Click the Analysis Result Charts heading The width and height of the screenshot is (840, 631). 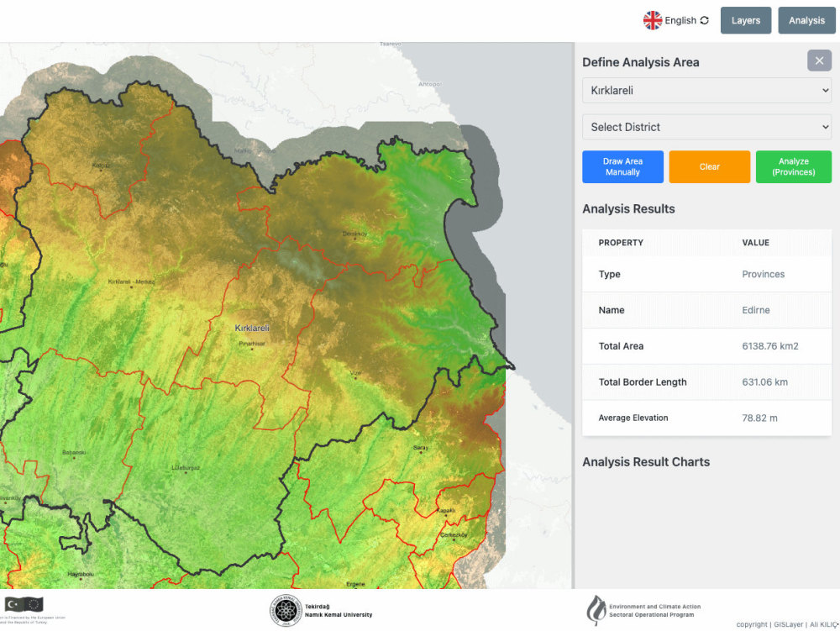click(x=645, y=462)
